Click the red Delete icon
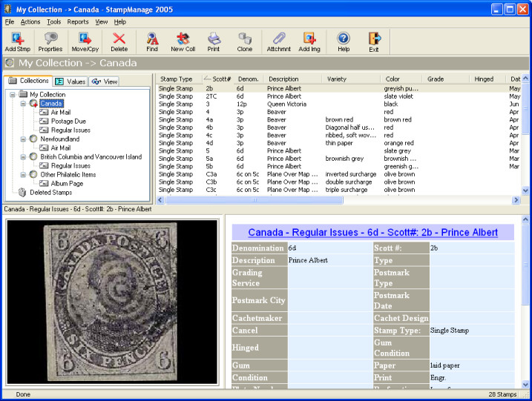The image size is (532, 401). point(119,42)
